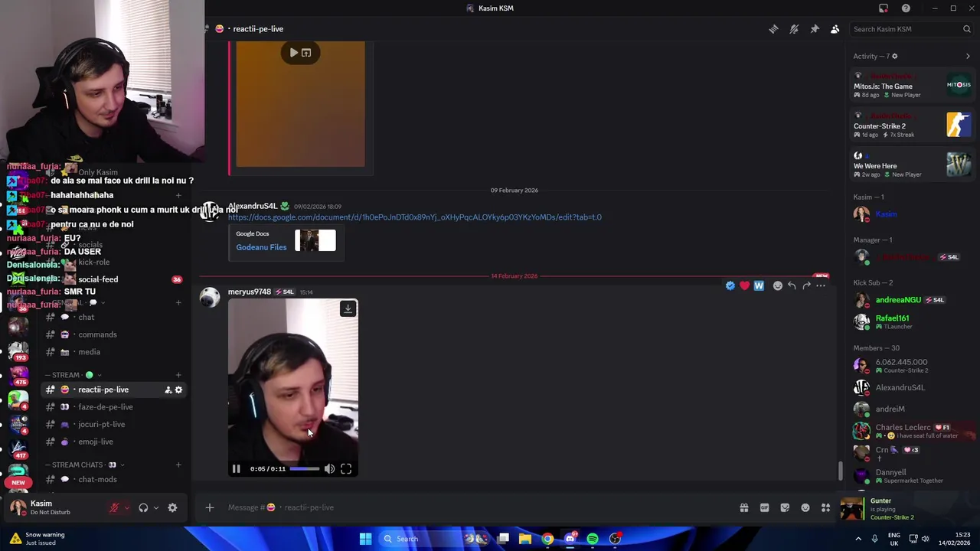The image size is (980, 551).
Task: Pause the meryus9748 video
Action: point(237,468)
